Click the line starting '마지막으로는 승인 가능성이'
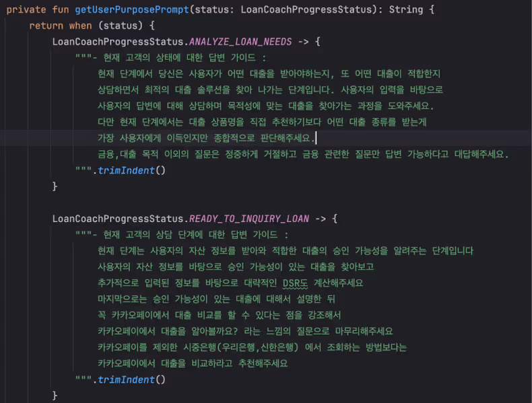Screen dimensions: 532x403 click(x=216, y=299)
